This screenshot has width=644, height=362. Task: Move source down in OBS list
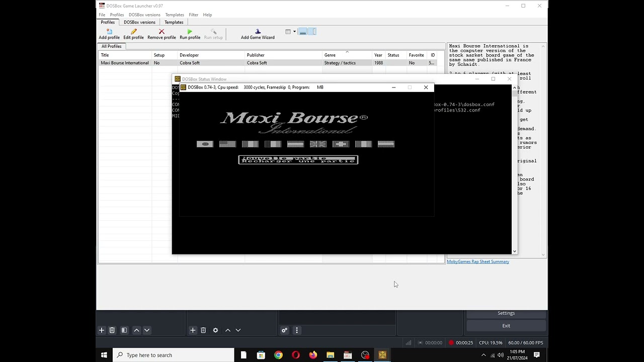(238, 330)
